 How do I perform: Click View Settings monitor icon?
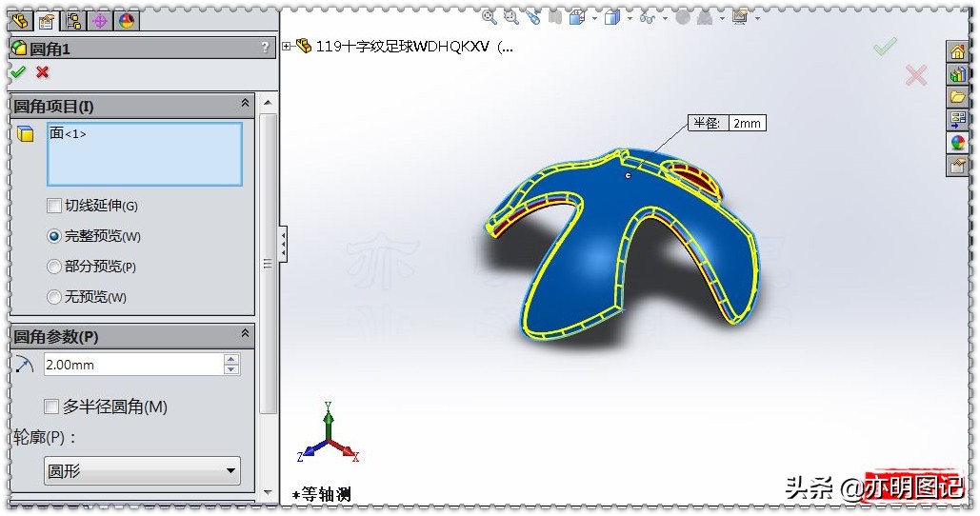(740, 17)
